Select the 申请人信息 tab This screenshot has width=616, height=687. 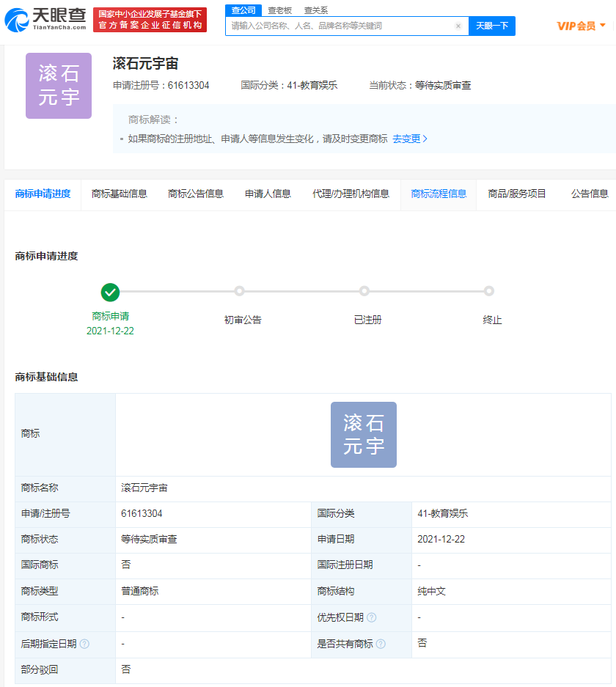click(x=268, y=194)
